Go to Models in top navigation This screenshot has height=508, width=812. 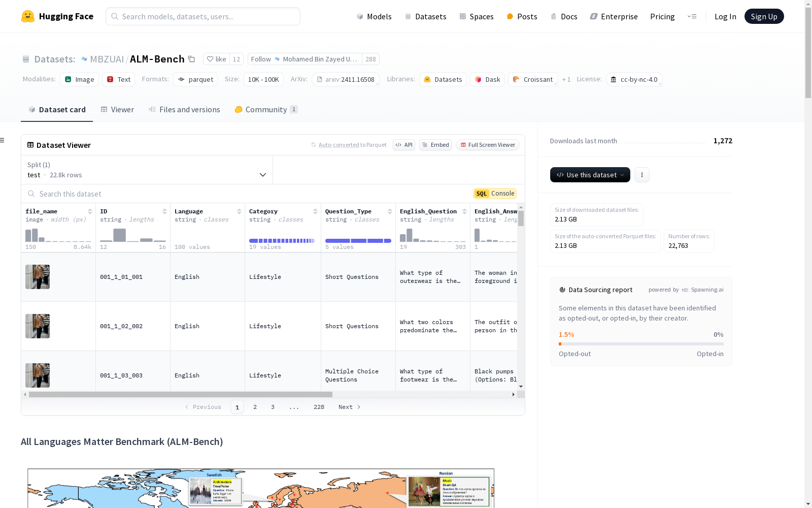click(374, 16)
